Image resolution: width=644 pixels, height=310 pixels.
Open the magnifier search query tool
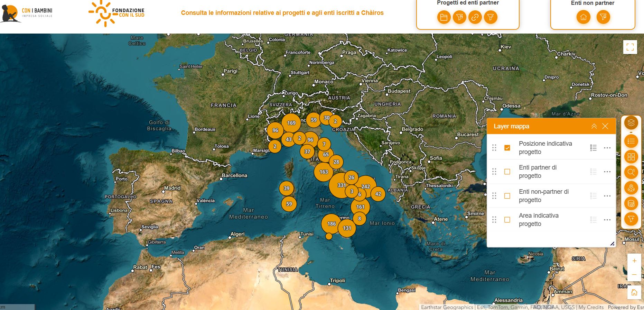tap(631, 172)
